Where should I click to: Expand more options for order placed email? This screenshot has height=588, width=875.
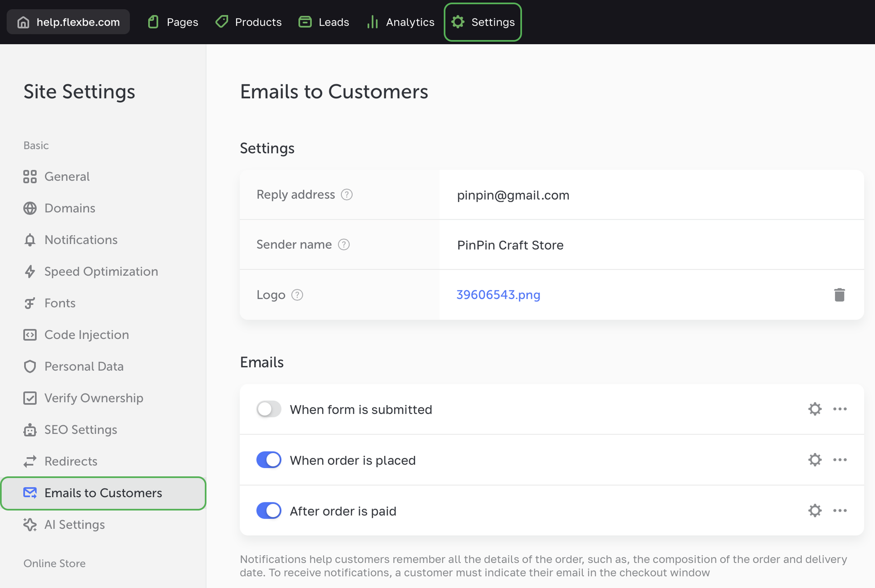[x=840, y=459]
